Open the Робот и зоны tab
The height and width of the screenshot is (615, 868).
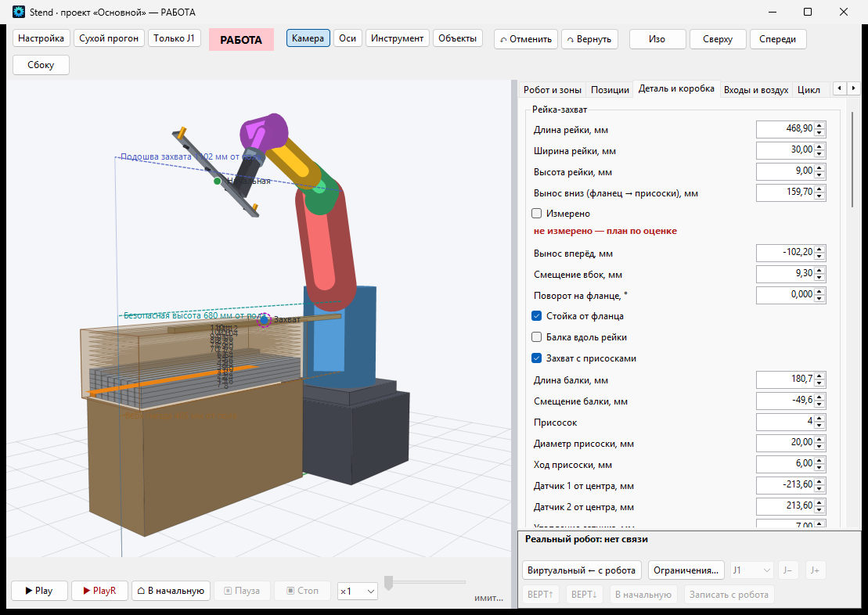[552, 90]
